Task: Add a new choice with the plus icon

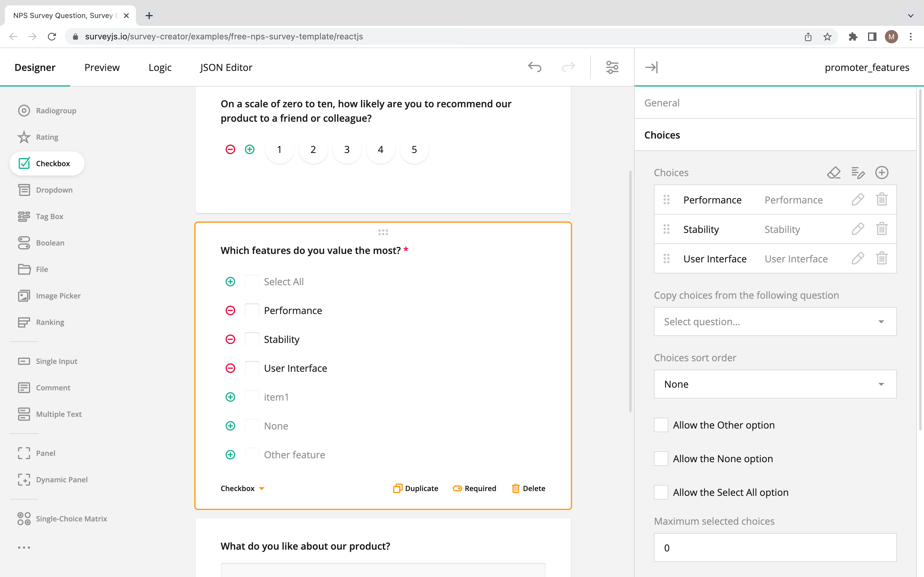Action: click(x=882, y=172)
